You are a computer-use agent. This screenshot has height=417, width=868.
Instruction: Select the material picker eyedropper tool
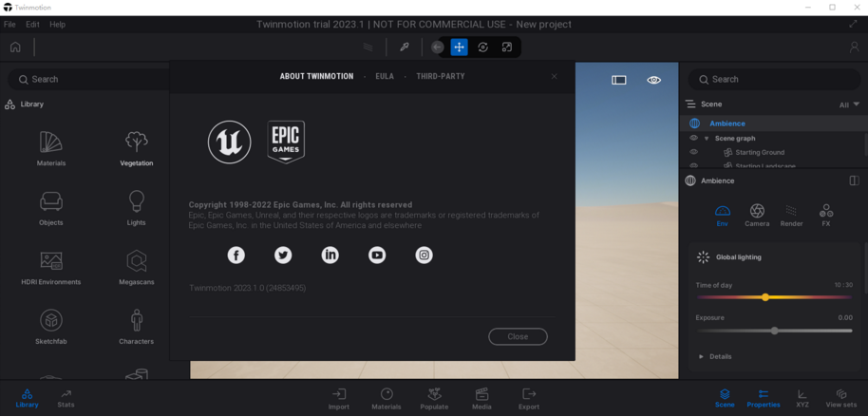[x=405, y=47]
